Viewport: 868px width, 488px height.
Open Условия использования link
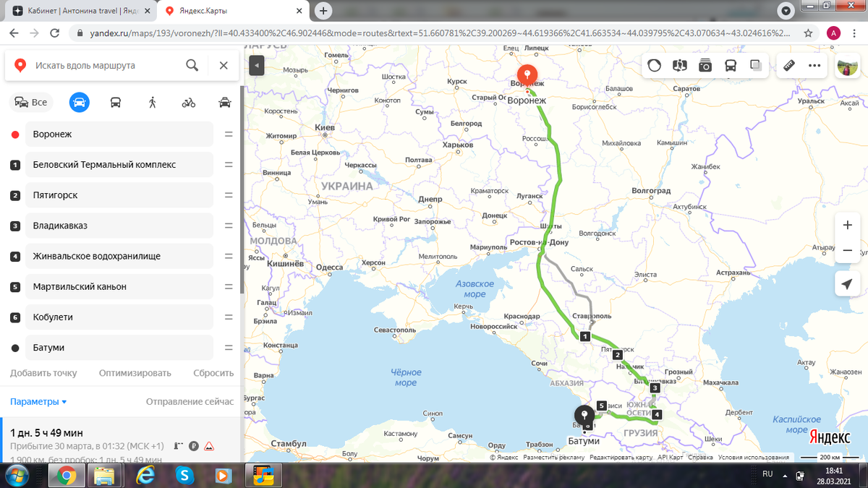pos(754,458)
